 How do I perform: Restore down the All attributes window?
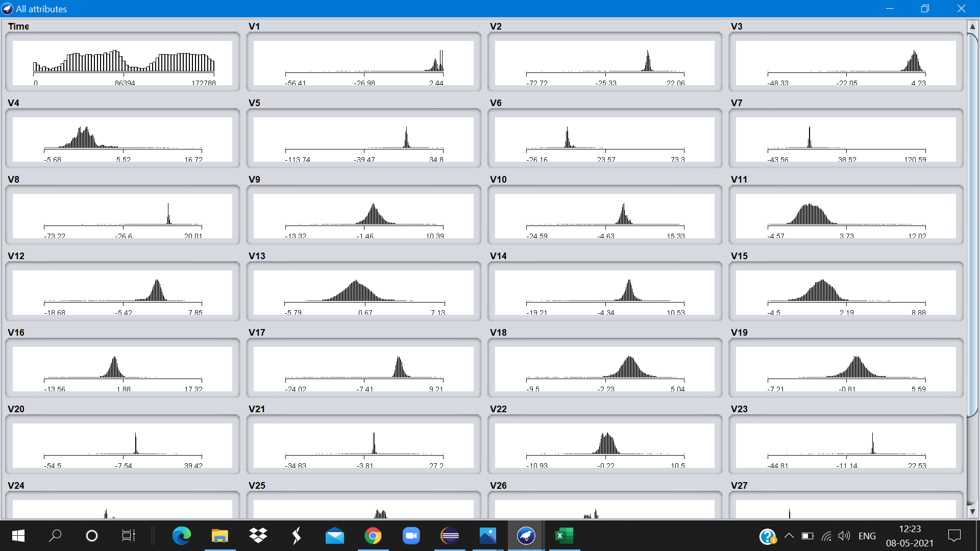pyautogui.click(x=925, y=9)
